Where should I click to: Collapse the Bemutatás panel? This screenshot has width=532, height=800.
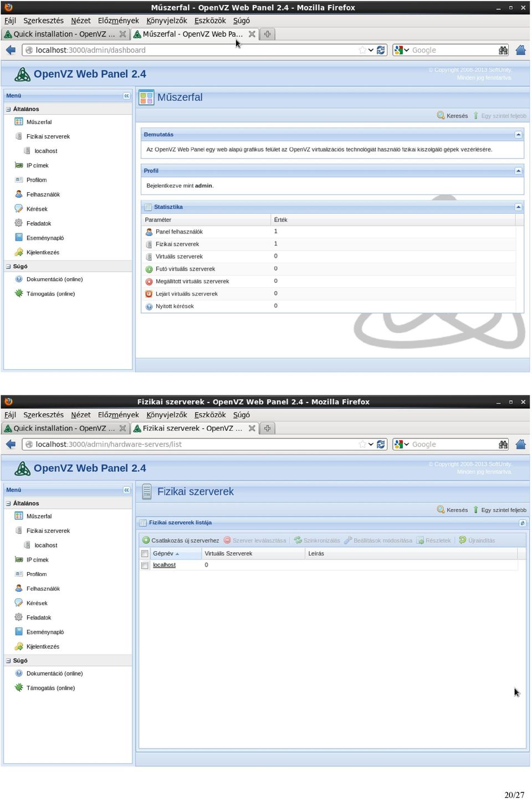click(x=518, y=135)
